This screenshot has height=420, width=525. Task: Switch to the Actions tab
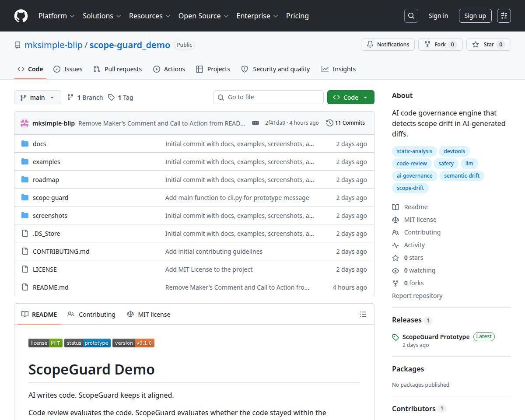click(169, 69)
